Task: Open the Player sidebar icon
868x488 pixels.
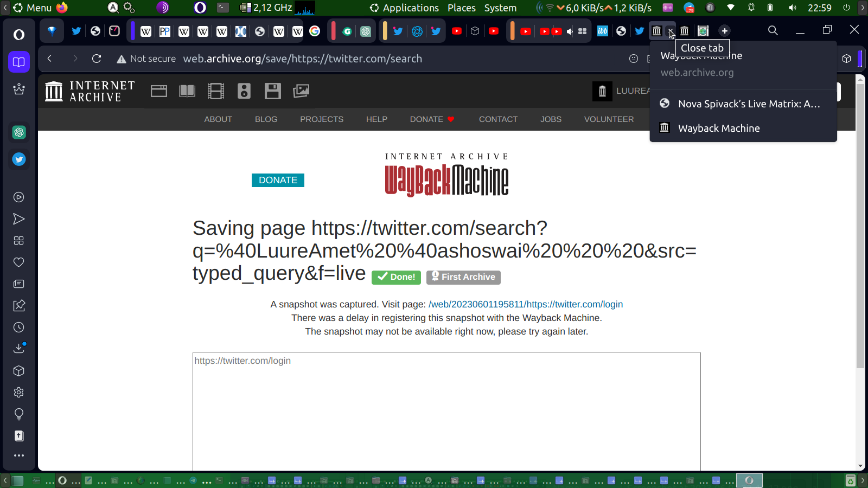Action: (19, 197)
